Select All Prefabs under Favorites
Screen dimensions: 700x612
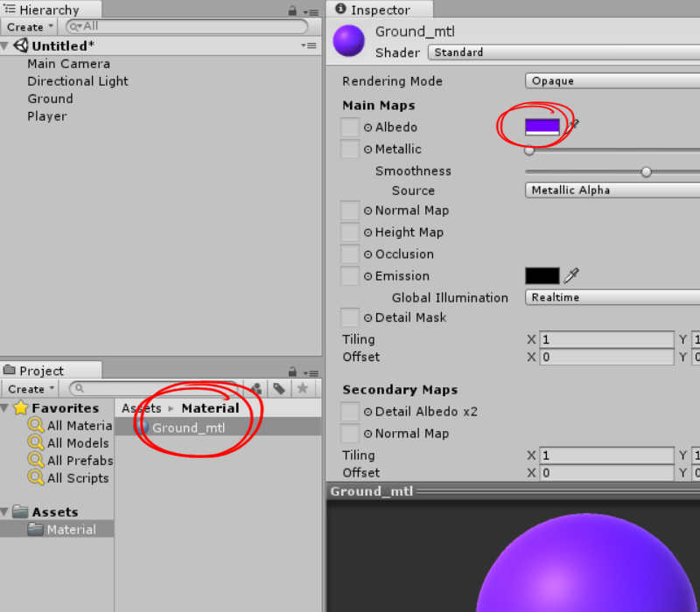80,461
